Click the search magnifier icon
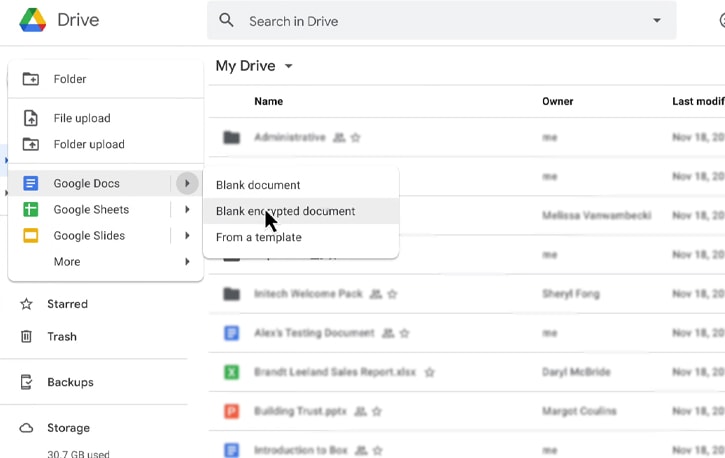This screenshot has width=725, height=458. [226, 20]
